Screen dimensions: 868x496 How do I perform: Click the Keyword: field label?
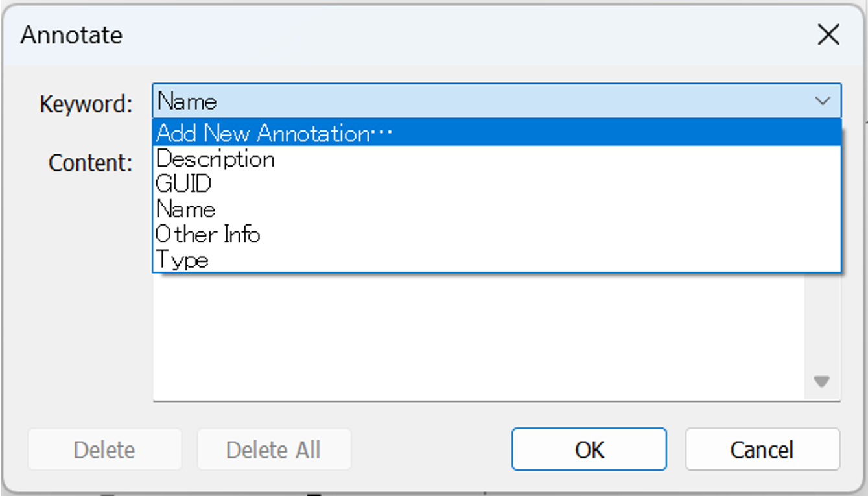coord(86,104)
